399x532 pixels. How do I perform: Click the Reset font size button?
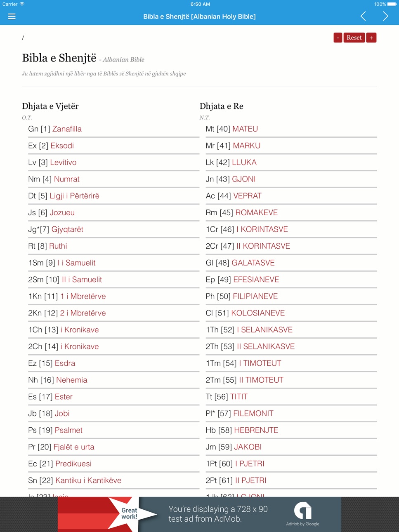point(354,38)
